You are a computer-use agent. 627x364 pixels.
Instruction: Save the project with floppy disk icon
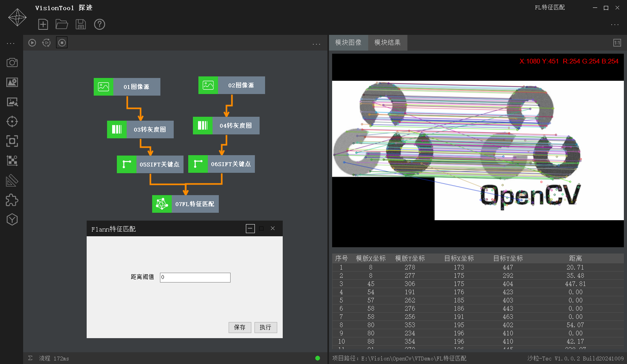pos(81,24)
